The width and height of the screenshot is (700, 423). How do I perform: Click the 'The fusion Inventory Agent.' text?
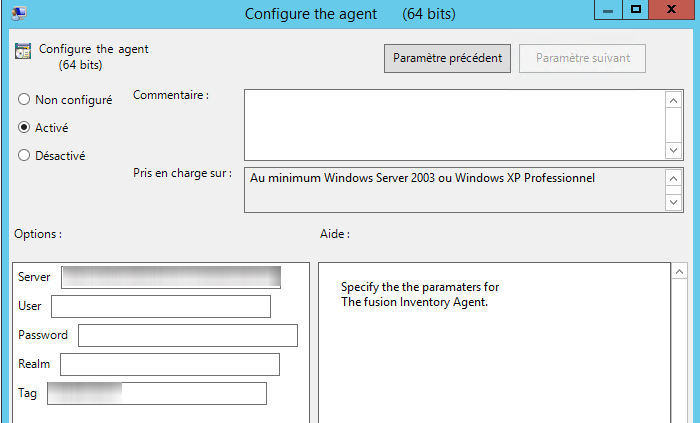414,302
